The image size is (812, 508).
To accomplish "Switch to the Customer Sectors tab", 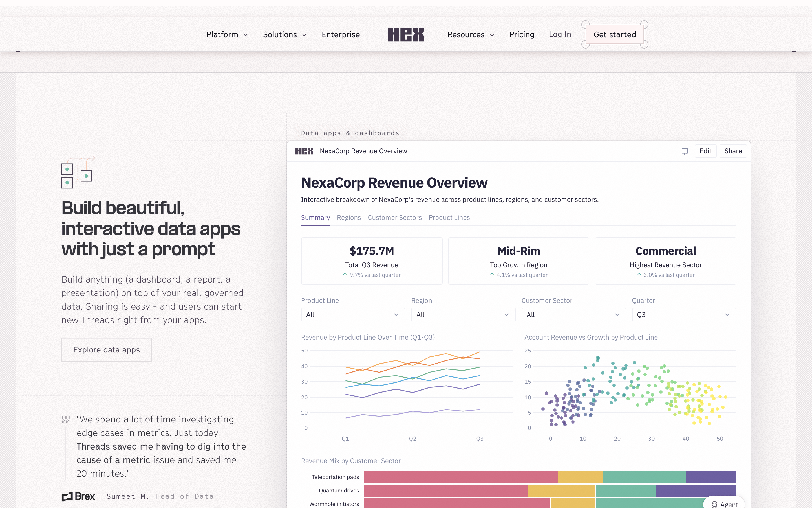I will click(395, 218).
